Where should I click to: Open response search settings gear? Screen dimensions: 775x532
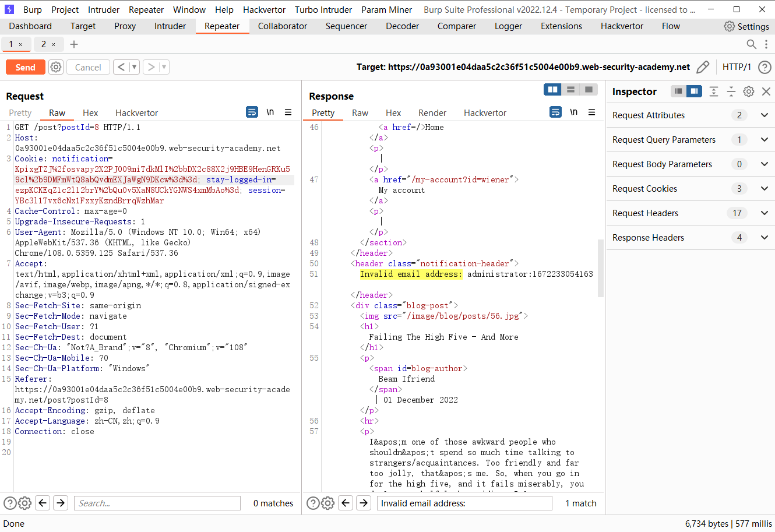[x=327, y=503]
